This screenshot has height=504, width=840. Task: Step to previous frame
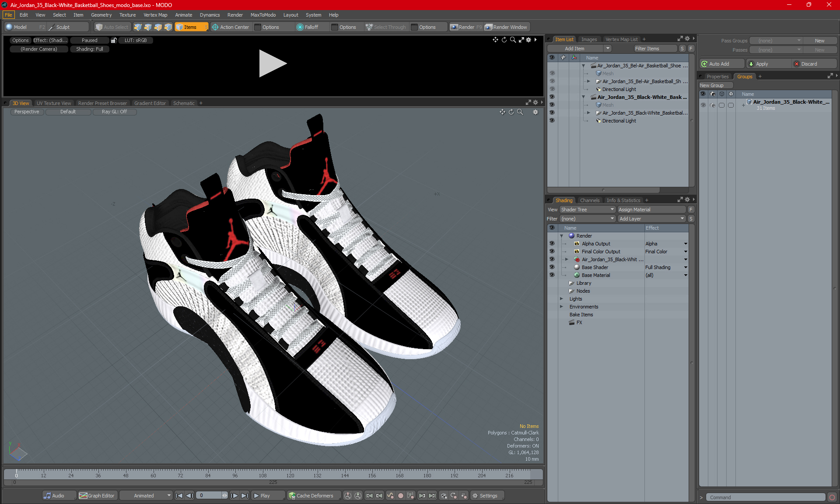click(189, 496)
